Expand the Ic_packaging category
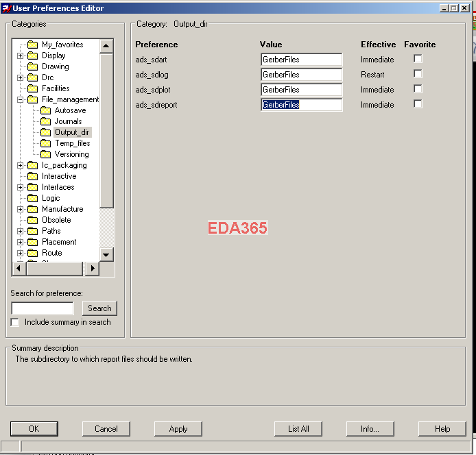 (20, 165)
